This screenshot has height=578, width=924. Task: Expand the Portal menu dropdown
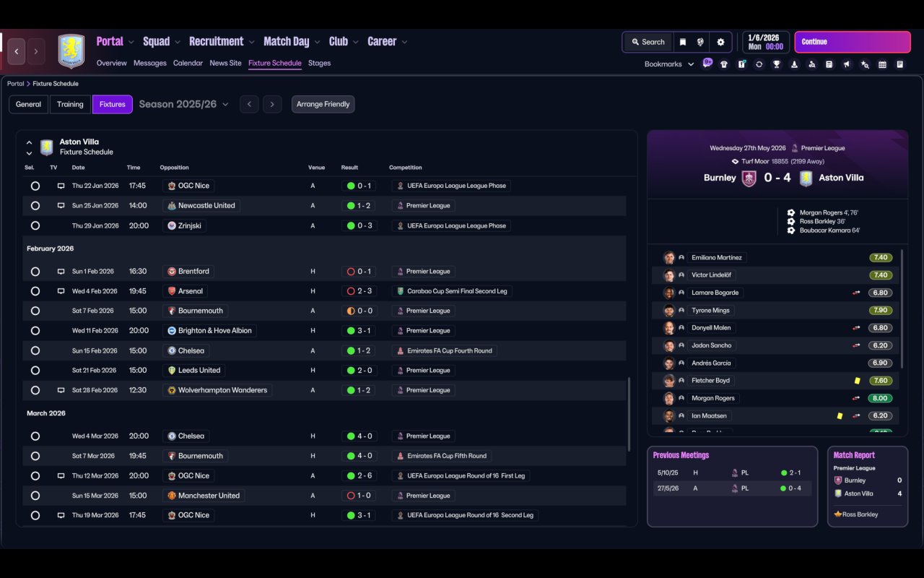[x=131, y=42]
